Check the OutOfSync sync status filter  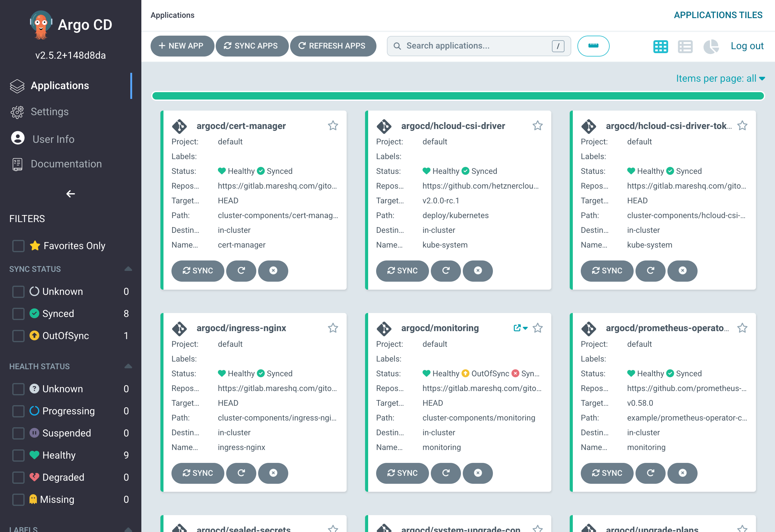(18, 336)
